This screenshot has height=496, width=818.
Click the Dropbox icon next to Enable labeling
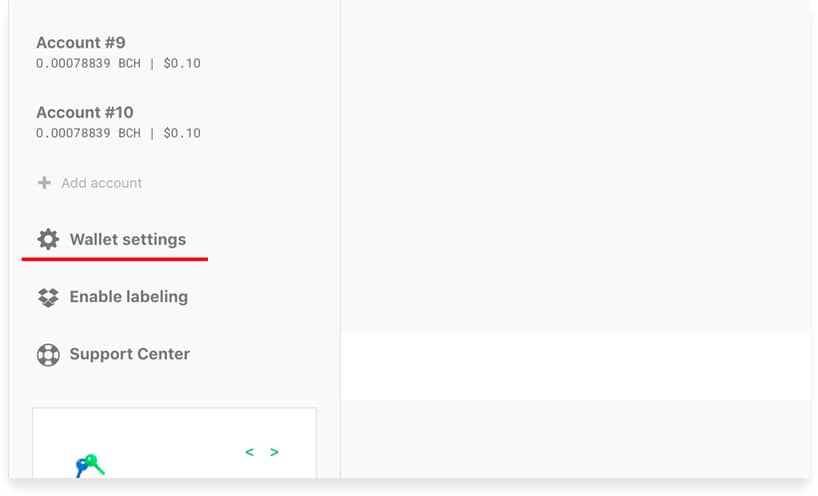[x=48, y=297]
